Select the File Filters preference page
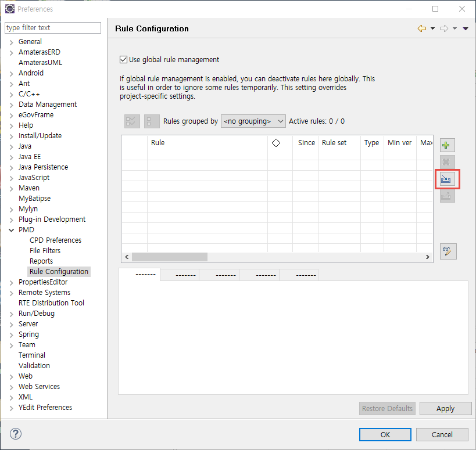The height and width of the screenshot is (450, 476). [45, 251]
